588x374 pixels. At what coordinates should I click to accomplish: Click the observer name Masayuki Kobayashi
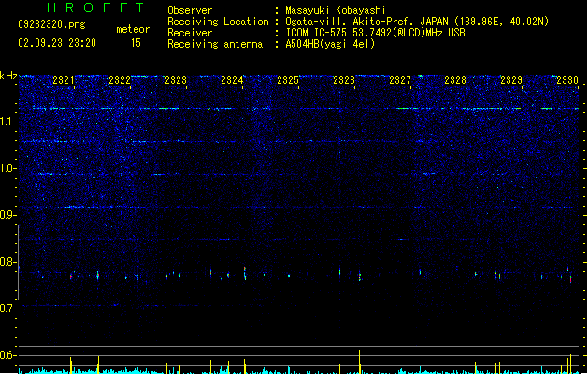[336, 10]
